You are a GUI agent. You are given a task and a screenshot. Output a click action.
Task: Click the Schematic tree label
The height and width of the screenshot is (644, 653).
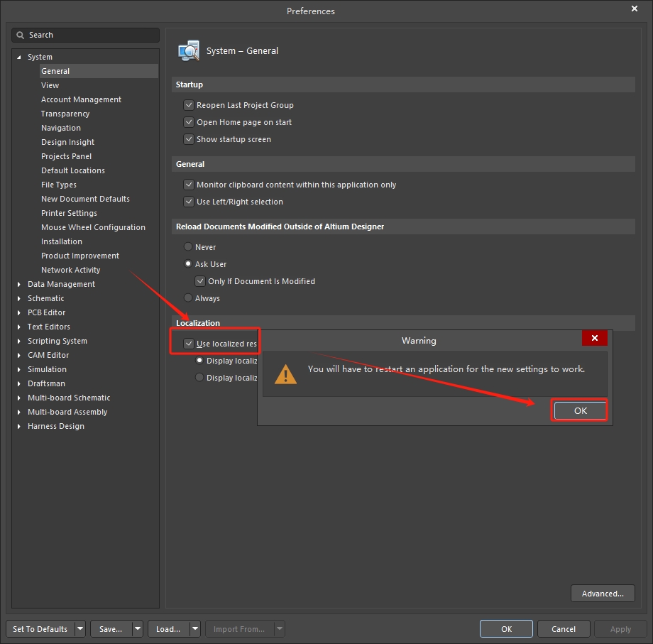46,298
